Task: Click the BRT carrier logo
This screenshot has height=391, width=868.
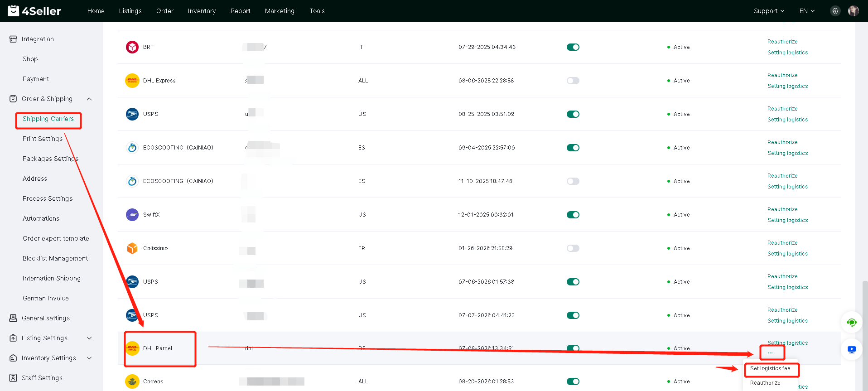Action: (132, 47)
